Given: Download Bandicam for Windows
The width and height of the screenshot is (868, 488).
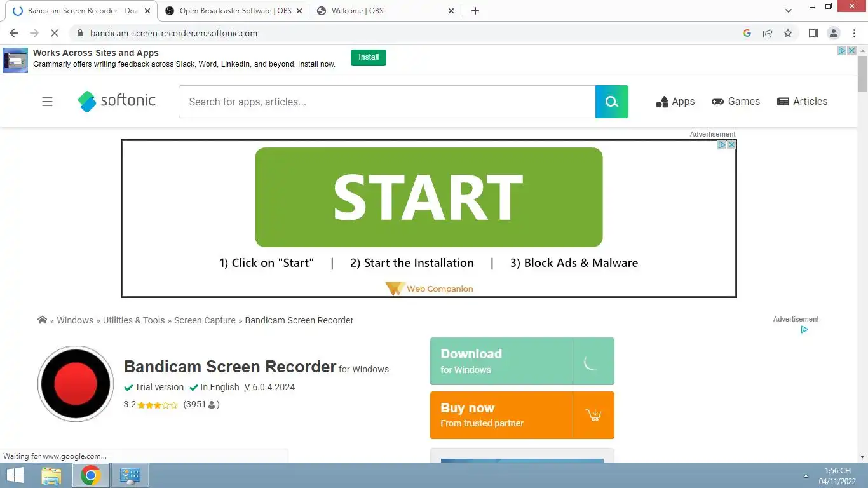Looking at the screenshot, I should [522, 361].
